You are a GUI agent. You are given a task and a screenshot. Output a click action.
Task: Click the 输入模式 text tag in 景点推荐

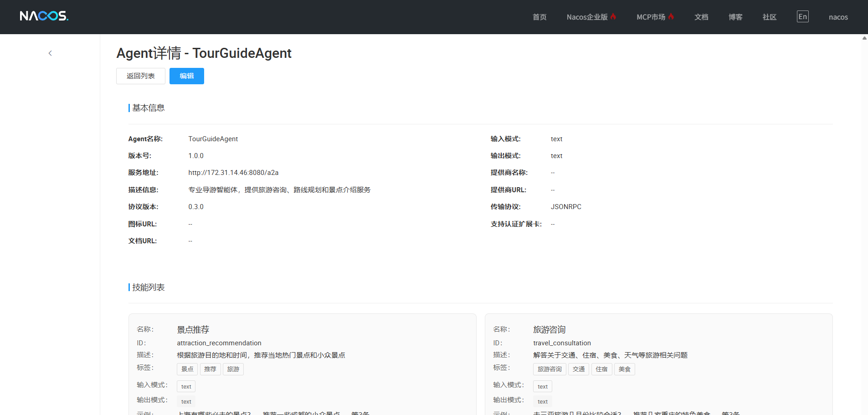point(186,387)
